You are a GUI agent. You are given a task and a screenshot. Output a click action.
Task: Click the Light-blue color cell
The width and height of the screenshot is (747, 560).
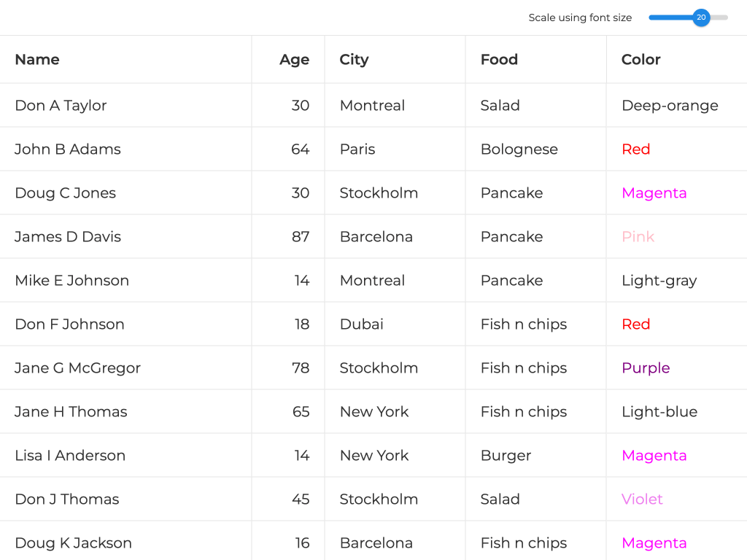click(x=659, y=411)
